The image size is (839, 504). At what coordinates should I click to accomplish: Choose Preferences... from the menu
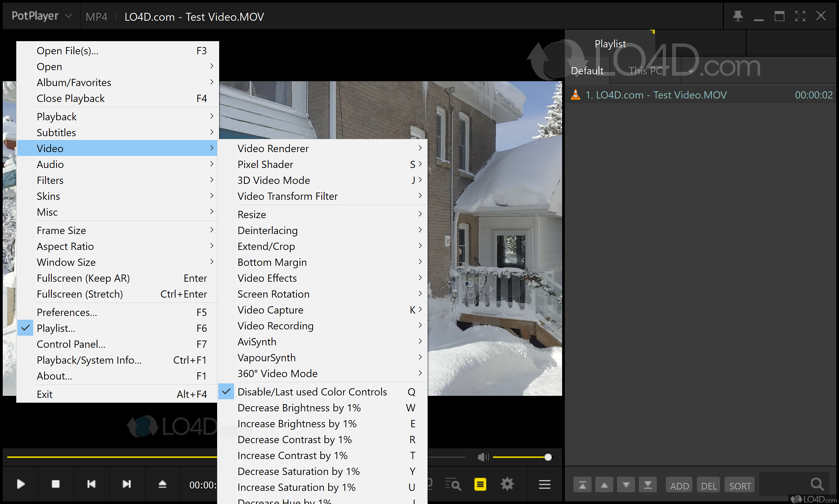(67, 312)
